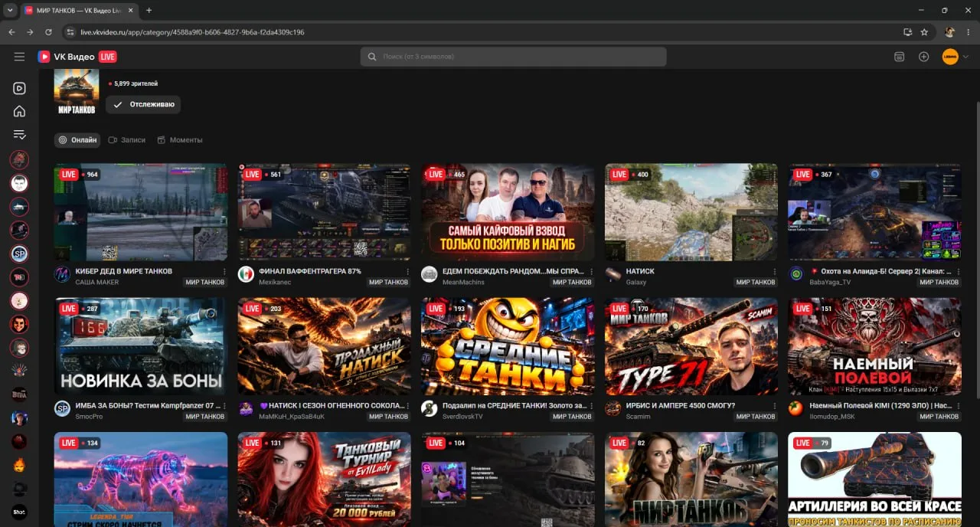980x527 pixels.
Task: Open the video player icon in the sidebar
Action: coord(19,88)
